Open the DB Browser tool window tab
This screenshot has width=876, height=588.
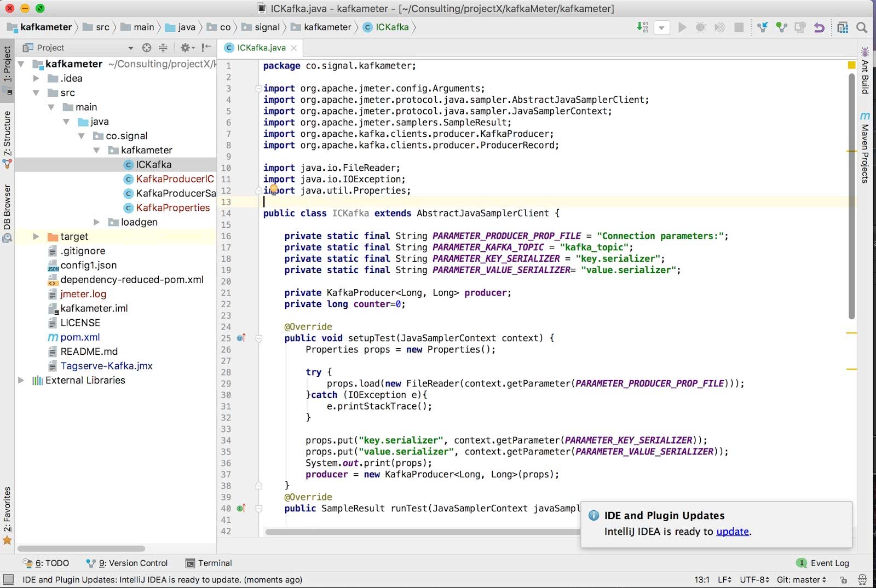click(7, 212)
